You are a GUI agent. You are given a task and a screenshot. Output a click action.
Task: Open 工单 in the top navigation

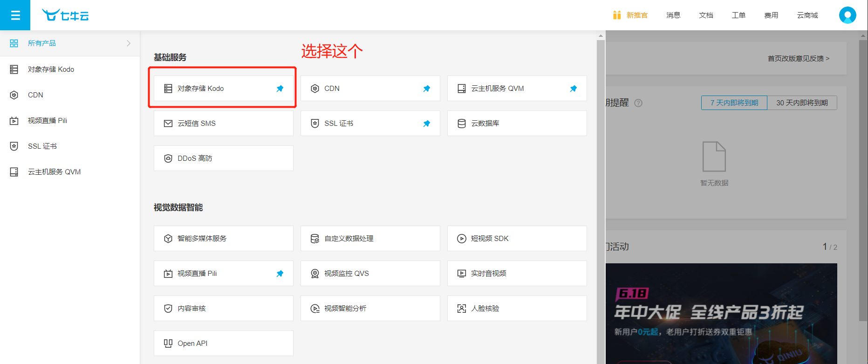738,15
